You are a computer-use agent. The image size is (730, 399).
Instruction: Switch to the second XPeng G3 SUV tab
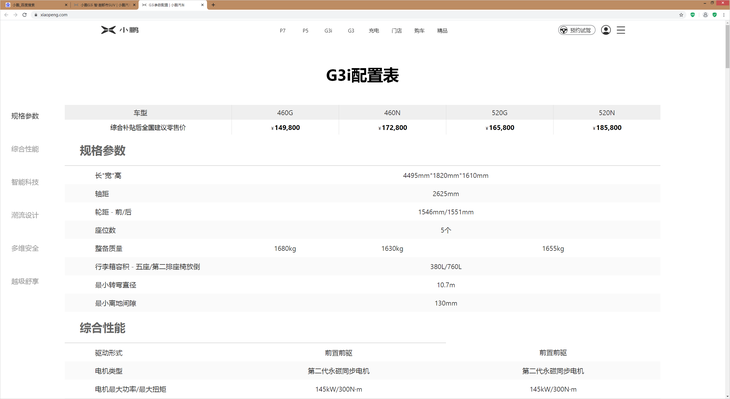[x=104, y=5]
